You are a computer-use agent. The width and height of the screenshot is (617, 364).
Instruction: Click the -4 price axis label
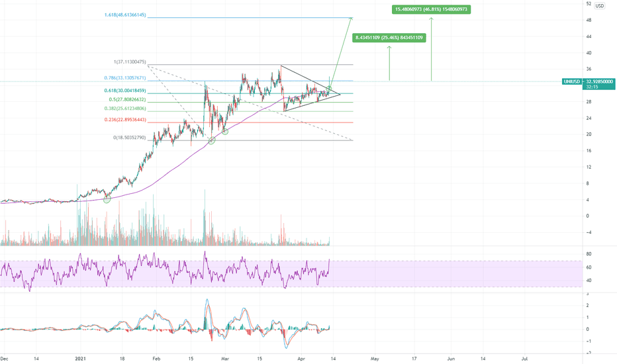(x=589, y=232)
